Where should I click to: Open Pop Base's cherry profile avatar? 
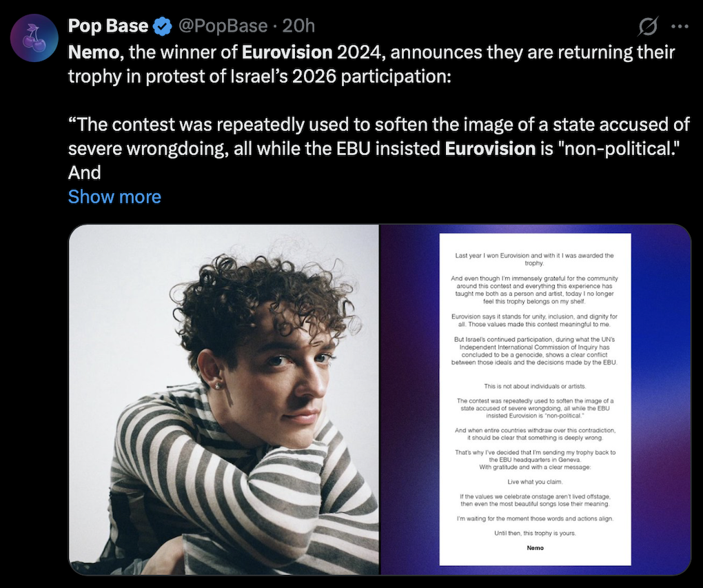[x=34, y=38]
